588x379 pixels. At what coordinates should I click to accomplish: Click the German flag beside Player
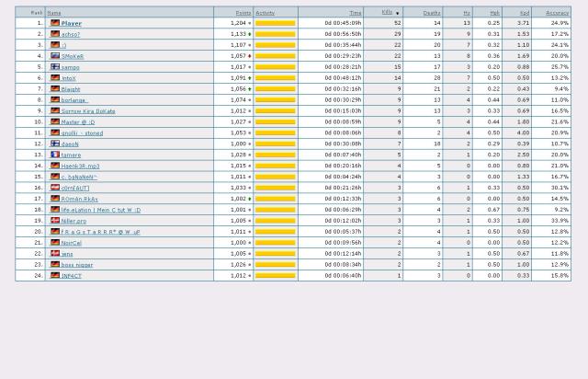[x=55, y=23]
